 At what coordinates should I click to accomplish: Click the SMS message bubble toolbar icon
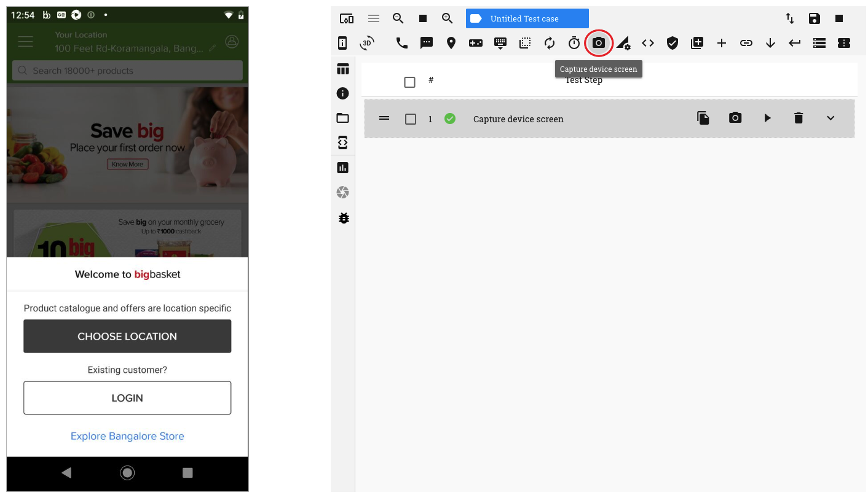(x=427, y=43)
